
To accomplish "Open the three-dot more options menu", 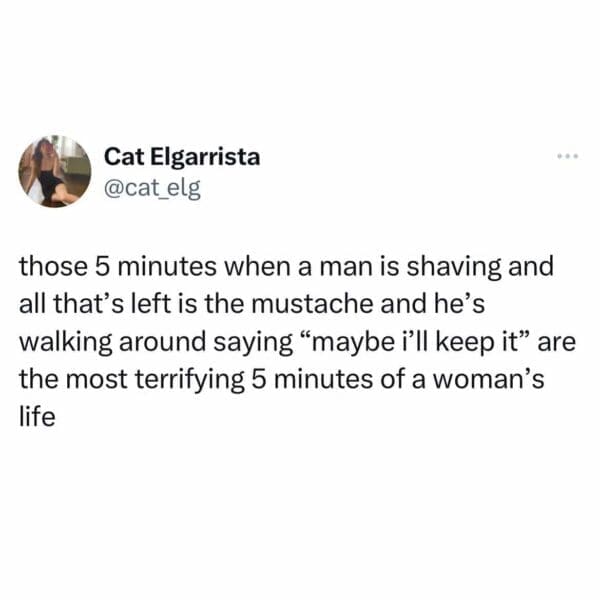I will (x=568, y=156).
